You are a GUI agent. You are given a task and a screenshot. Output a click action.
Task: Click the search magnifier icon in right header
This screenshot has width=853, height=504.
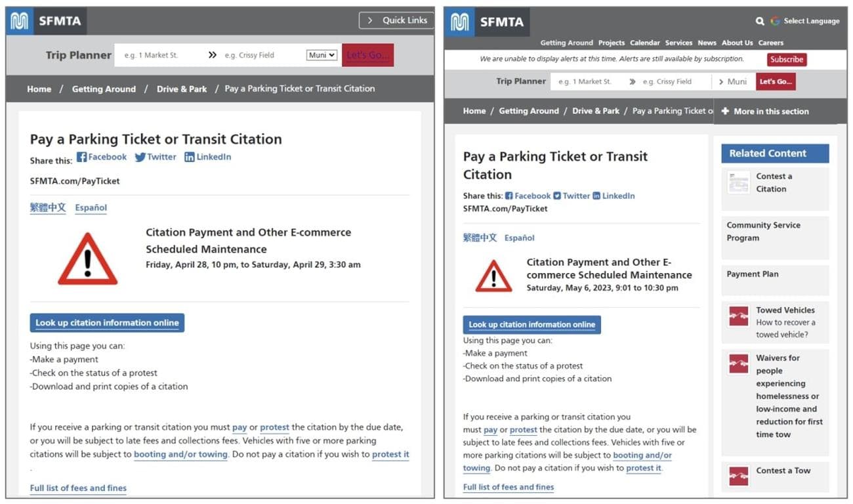760,21
